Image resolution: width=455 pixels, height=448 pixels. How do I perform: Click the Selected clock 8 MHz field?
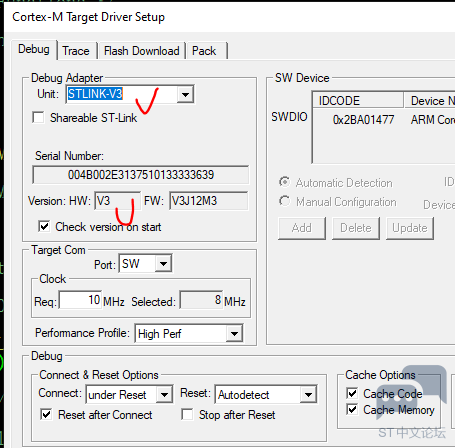click(x=201, y=300)
